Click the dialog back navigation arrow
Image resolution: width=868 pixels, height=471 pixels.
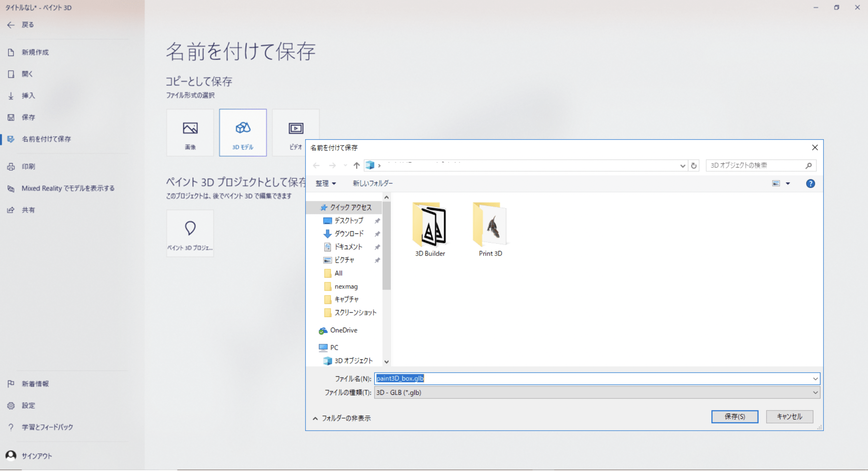(316, 165)
